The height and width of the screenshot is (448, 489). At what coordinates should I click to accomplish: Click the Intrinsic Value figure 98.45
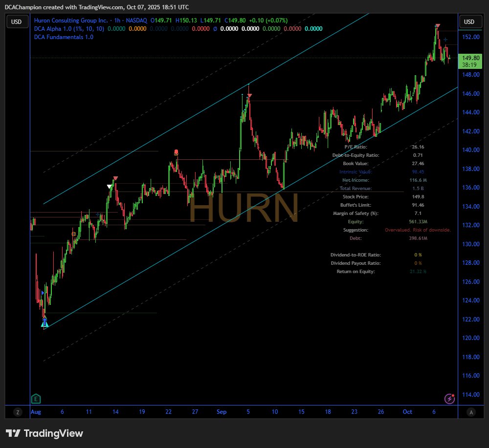click(x=418, y=171)
